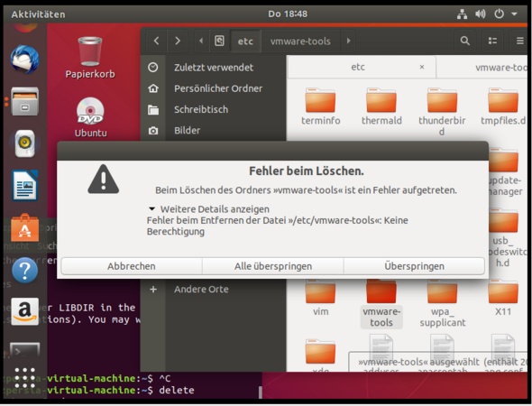
Task: Show applications grid in the dock
Action: (24, 377)
